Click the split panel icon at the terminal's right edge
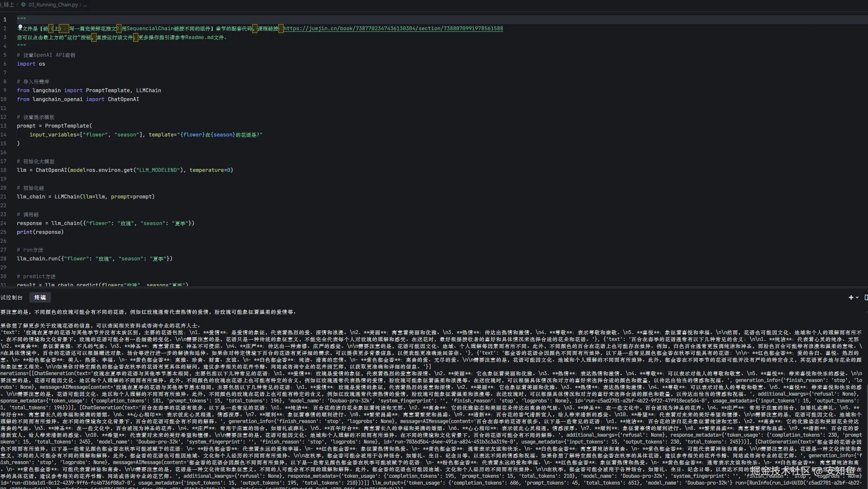Screen dimensions: 868x489 pos(866,297)
